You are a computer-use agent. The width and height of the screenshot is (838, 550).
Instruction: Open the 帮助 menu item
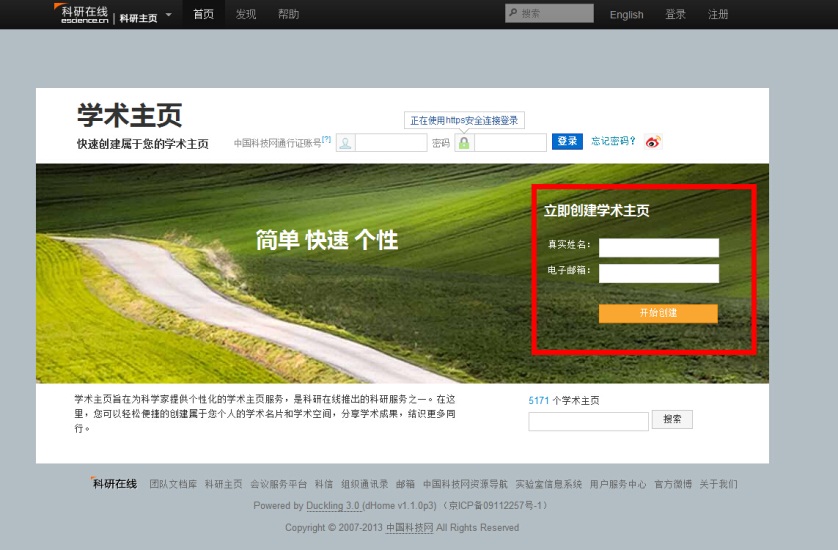pyautogui.click(x=288, y=14)
